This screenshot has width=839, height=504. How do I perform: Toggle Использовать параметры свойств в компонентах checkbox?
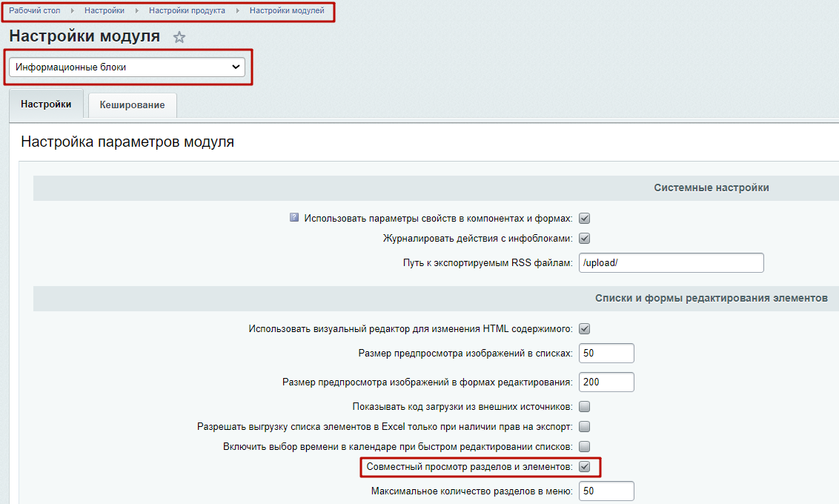coord(584,219)
